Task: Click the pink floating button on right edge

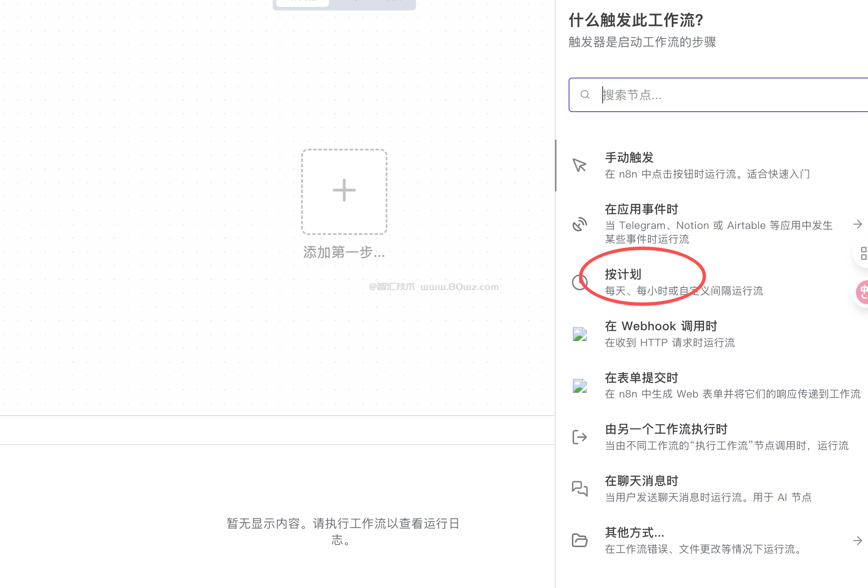Action: point(863,293)
